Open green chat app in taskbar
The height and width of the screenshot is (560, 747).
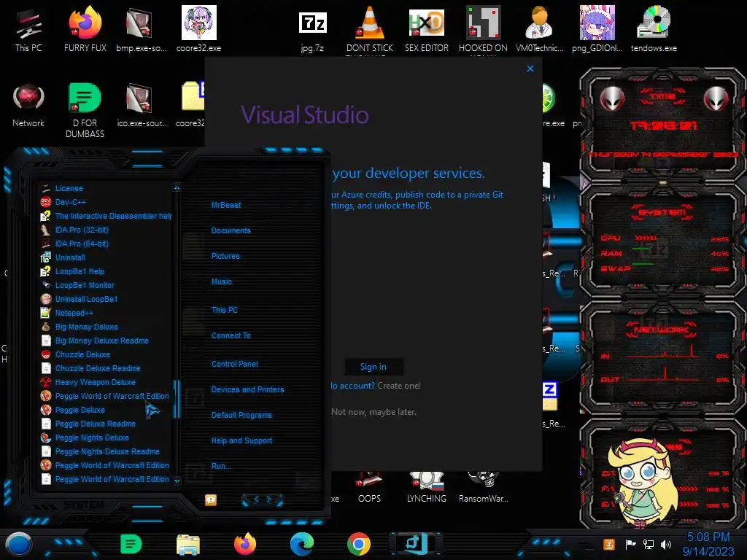131,544
